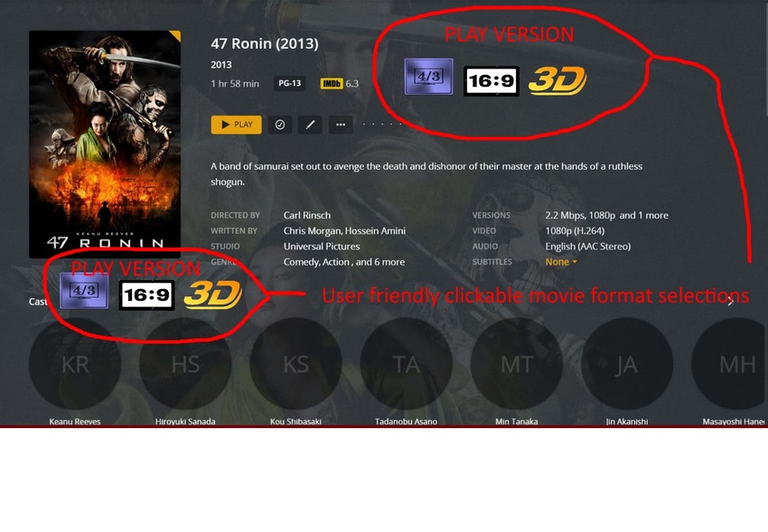Open the pencil edit icon
Image resolution: width=768 pixels, height=532 pixels.
(x=310, y=125)
